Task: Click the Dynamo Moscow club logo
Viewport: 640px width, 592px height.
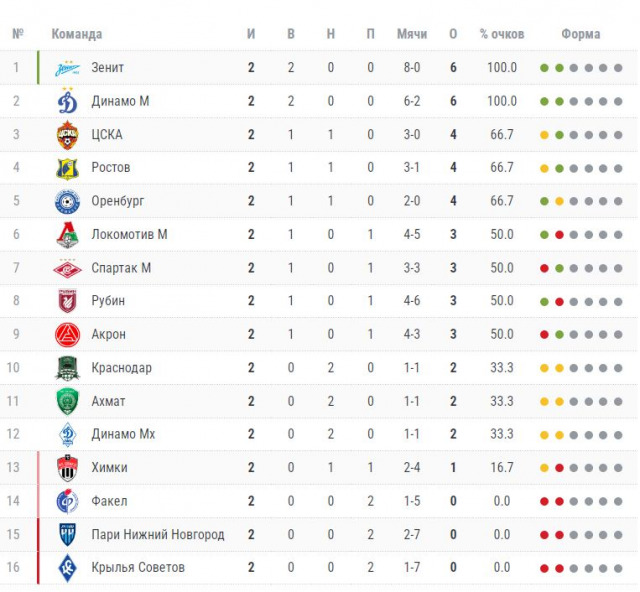Action: (x=67, y=101)
